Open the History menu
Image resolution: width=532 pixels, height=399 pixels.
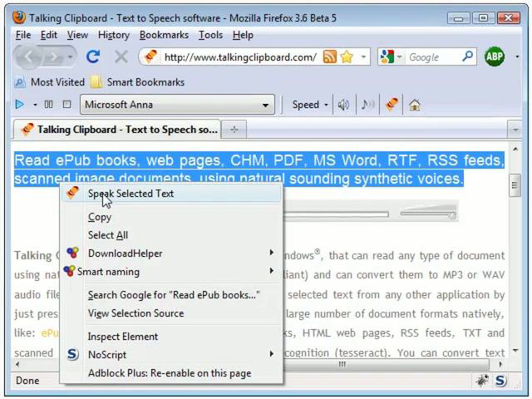[114, 35]
